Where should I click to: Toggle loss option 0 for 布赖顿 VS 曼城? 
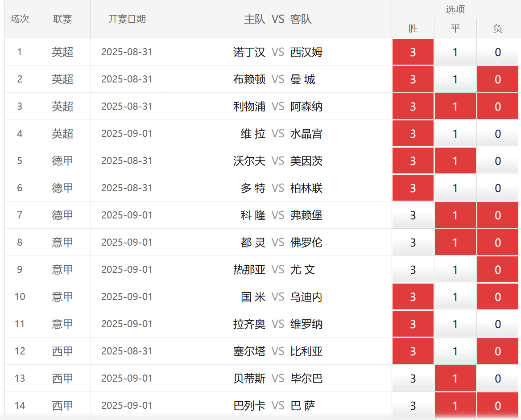pyautogui.click(x=498, y=79)
